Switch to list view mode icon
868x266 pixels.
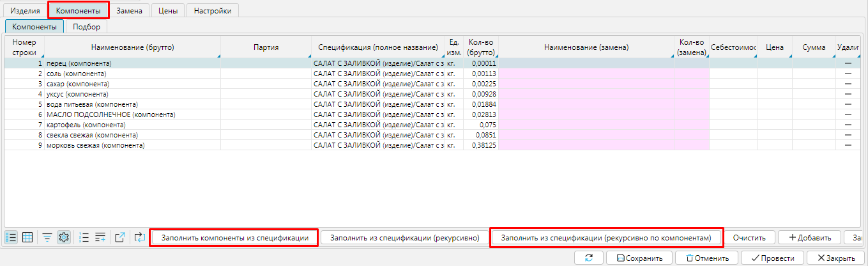tap(11, 237)
